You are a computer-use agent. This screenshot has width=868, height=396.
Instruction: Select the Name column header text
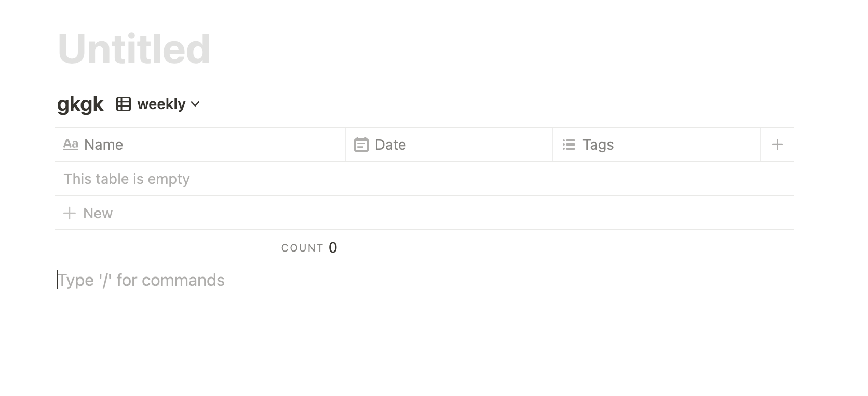[104, 144]
